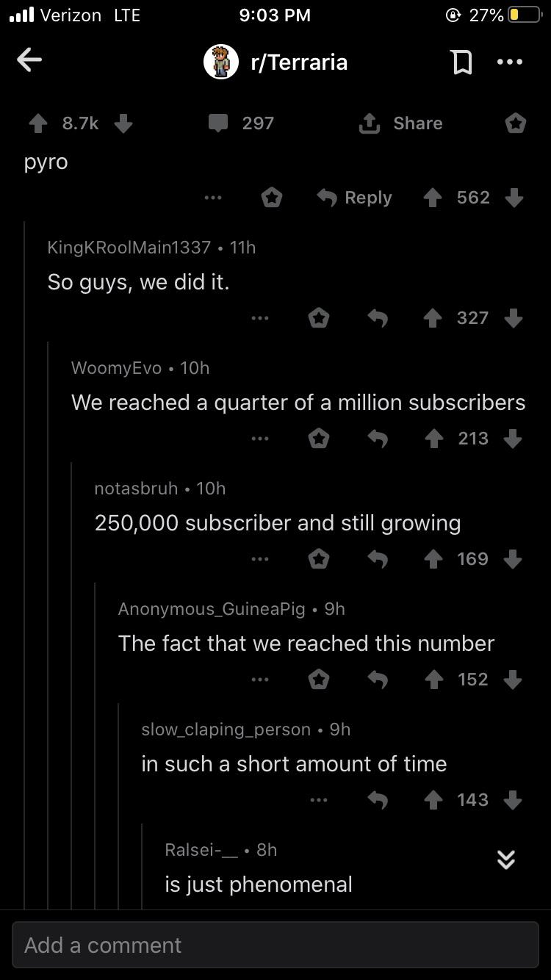Check the battery indicator

point(523,12)
